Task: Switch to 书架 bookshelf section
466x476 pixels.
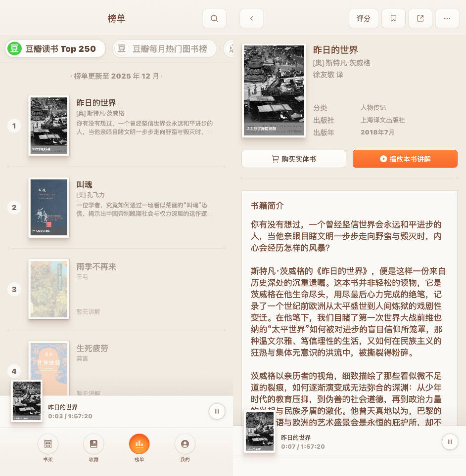Action: click(48, 449)
